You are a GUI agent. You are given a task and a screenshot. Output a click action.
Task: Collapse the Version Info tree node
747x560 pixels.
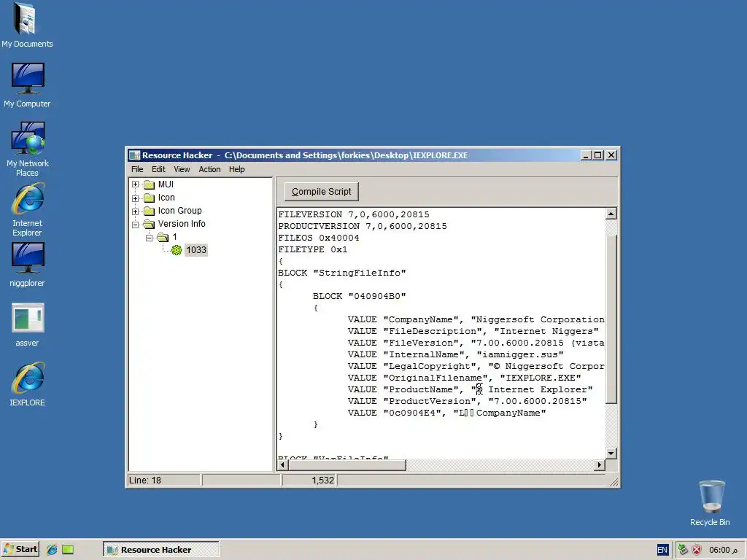135,225
